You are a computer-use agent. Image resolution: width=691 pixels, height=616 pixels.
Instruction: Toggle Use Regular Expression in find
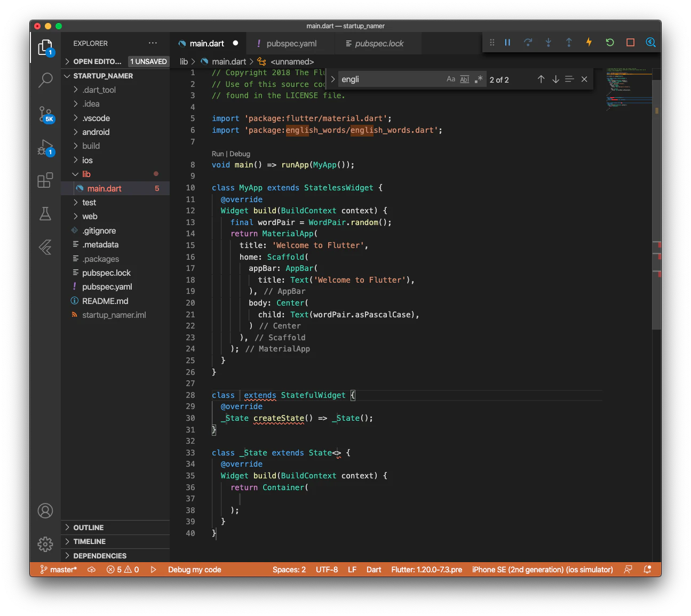[479, 79]
